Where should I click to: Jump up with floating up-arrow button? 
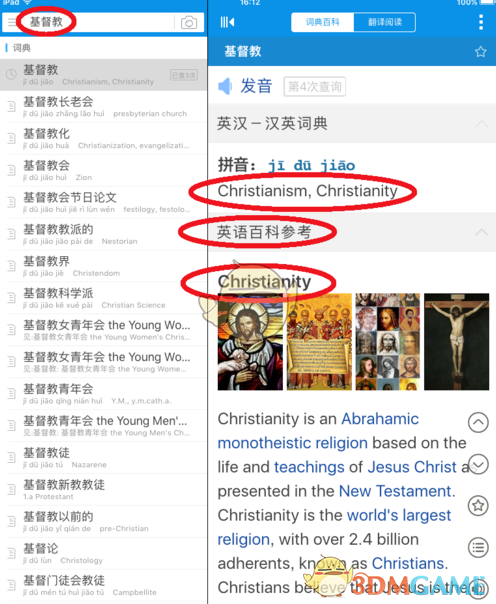[478, 423]
